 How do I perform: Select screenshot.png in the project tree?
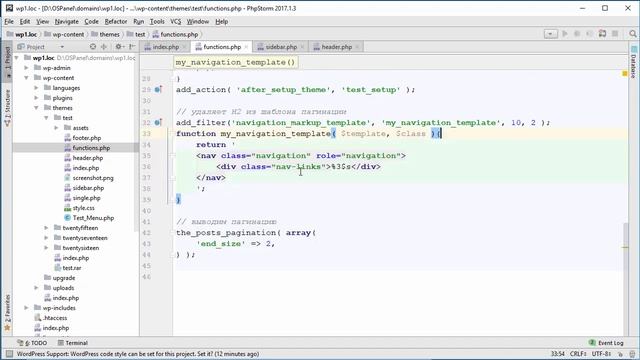pyautogui.click(x=89, y=178)
